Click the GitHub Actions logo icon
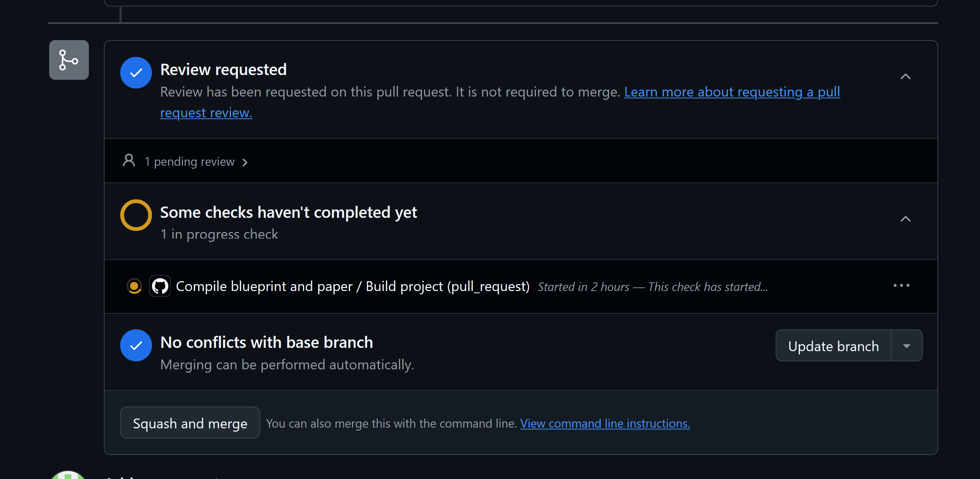980x479 pixels. click(160, 286)
